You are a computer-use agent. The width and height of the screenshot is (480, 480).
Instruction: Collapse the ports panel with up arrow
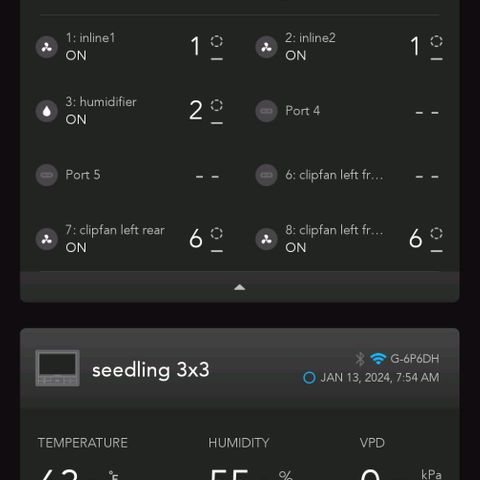click(240, 287)
